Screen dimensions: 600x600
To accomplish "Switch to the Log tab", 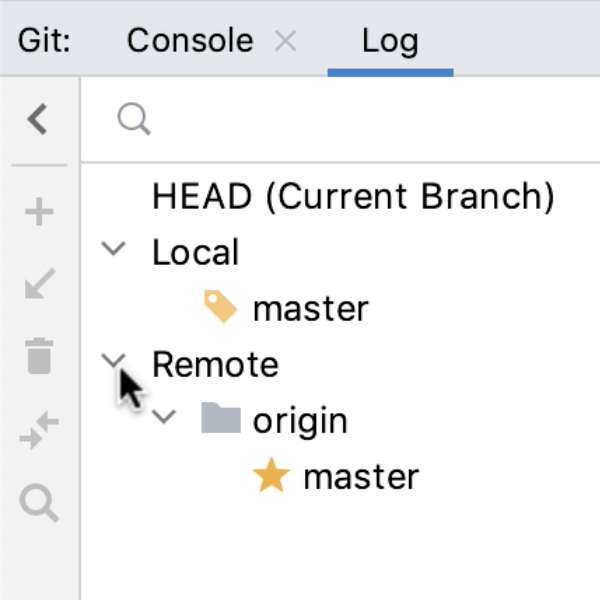I will (x=390, y=41).
